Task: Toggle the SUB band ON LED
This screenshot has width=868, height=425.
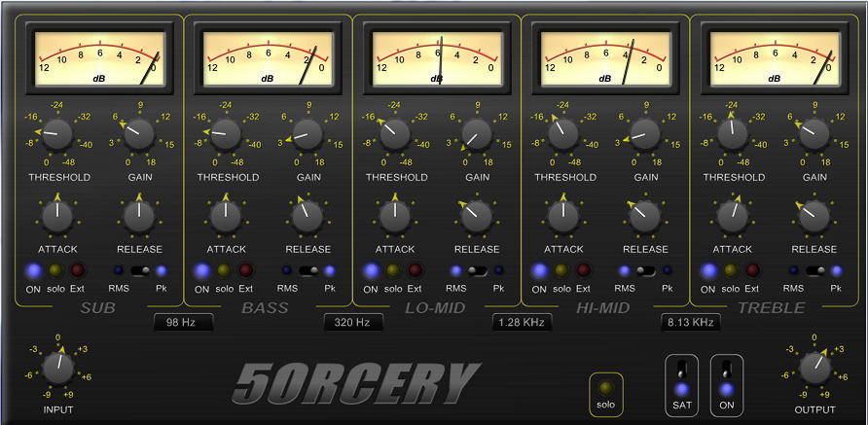Action: (34, 270)
